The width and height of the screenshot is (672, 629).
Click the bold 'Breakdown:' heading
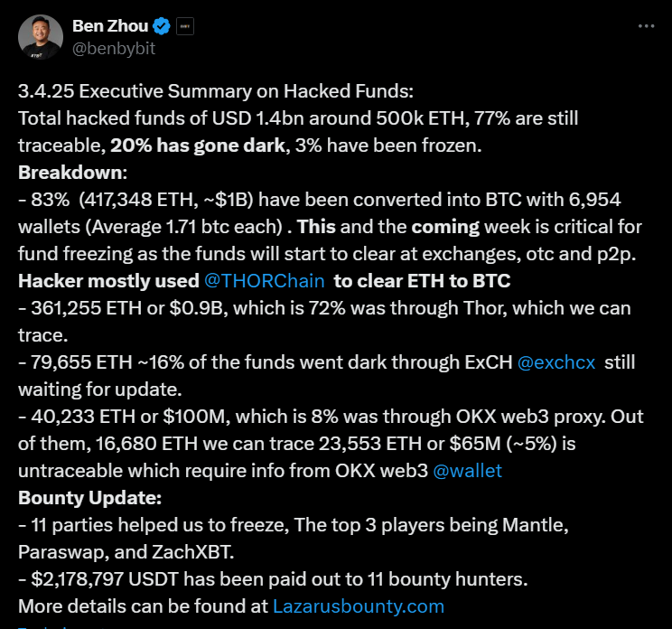[72, 173]
